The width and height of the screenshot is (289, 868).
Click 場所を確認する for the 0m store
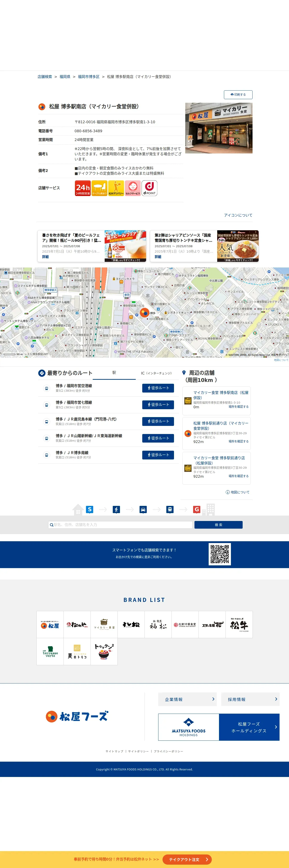(x=239, y=407)
